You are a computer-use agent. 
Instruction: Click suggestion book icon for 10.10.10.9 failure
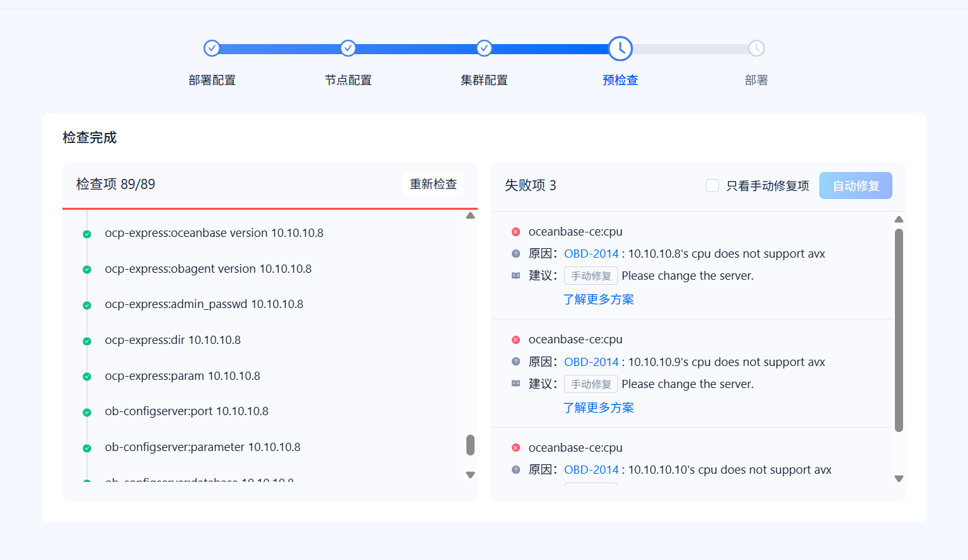click(x=516, y=384)
